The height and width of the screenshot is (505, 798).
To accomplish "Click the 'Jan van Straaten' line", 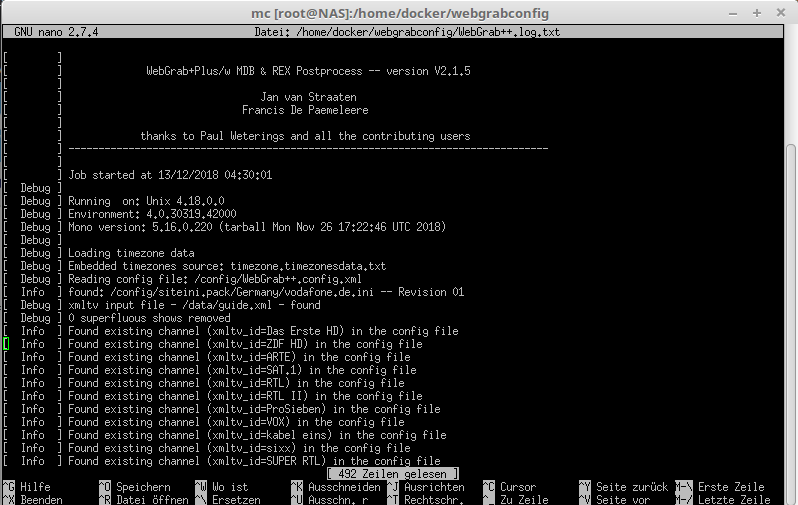I will pos(308,97).
